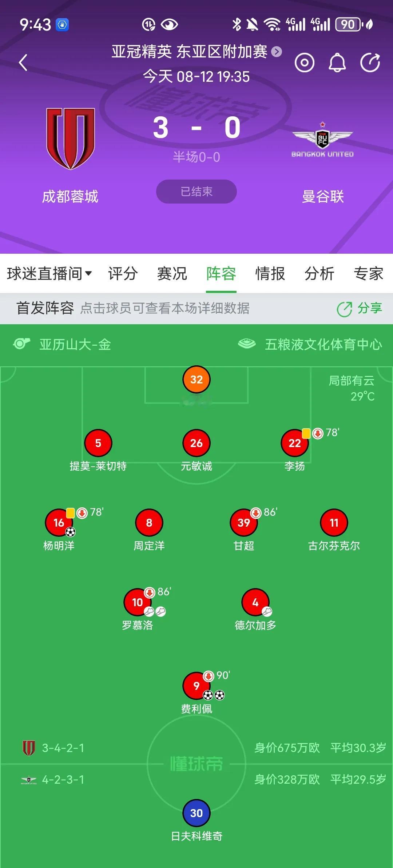Tap the green 分享 share button

(x=360, y=308)
